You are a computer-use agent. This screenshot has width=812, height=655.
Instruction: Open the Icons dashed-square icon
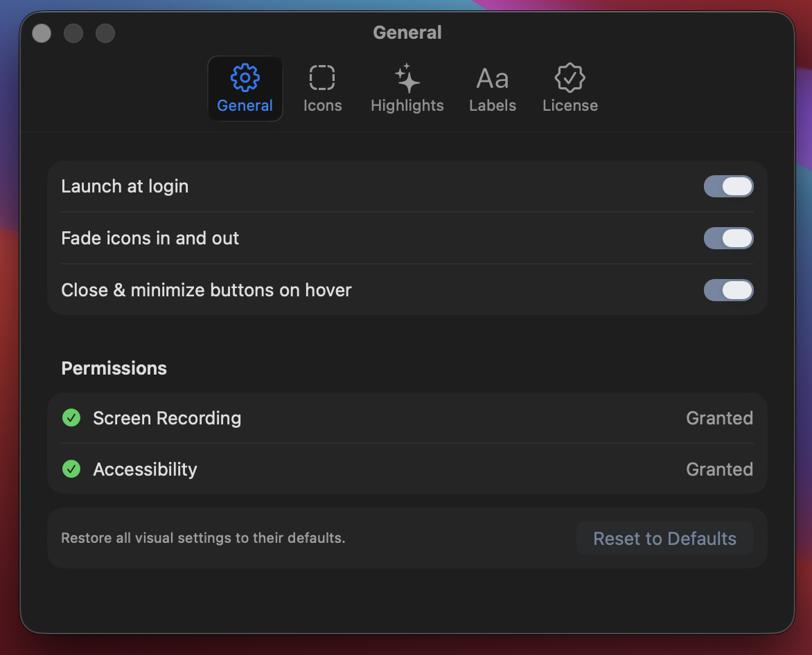(x=322, y=78)
